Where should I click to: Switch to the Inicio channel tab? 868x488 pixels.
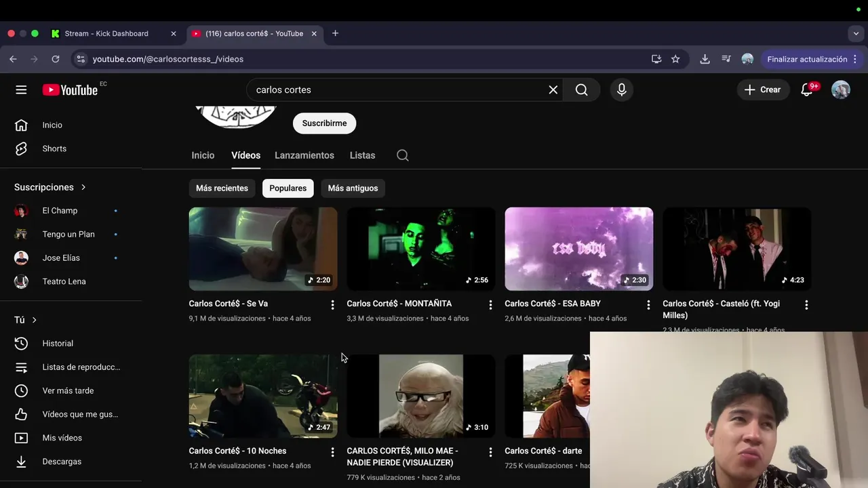203,155
